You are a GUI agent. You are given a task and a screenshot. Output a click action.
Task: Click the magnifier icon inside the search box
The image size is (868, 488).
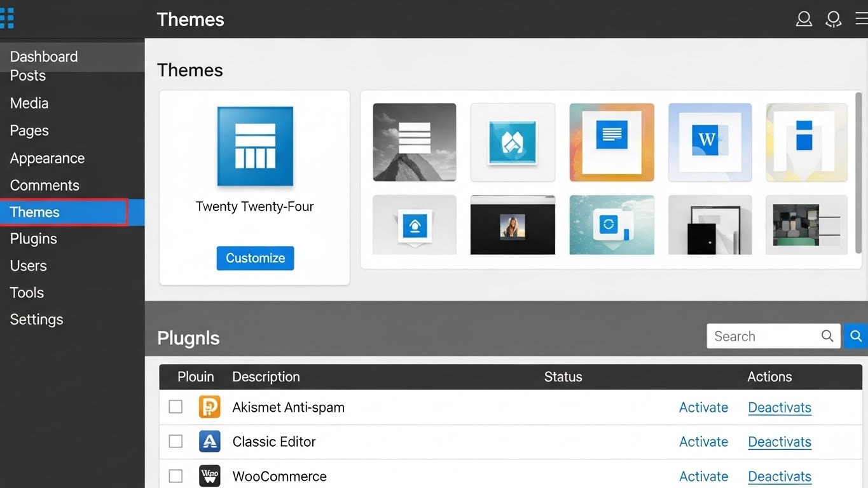coord(827,335)
